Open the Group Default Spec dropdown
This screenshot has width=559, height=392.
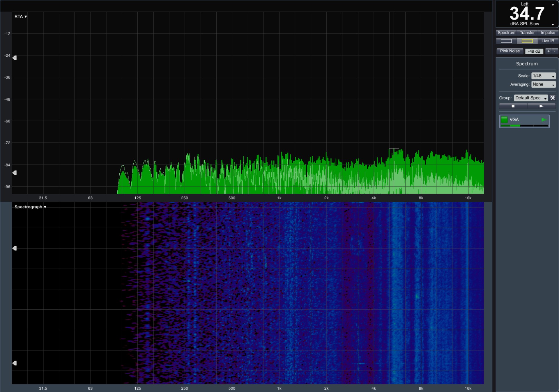click(531, 98)
